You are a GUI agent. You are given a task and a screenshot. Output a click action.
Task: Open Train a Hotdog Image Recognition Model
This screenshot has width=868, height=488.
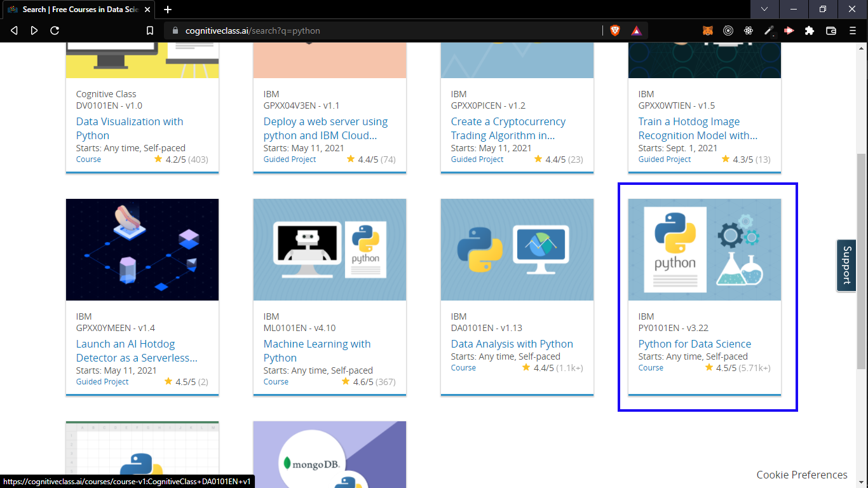point(698,128)
